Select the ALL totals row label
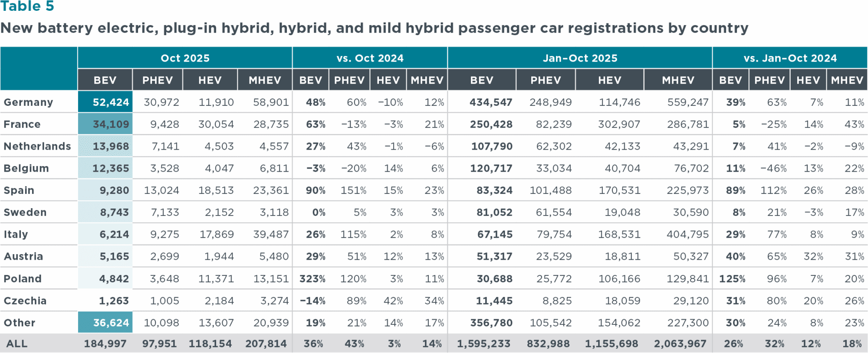 tap(17, 344)
